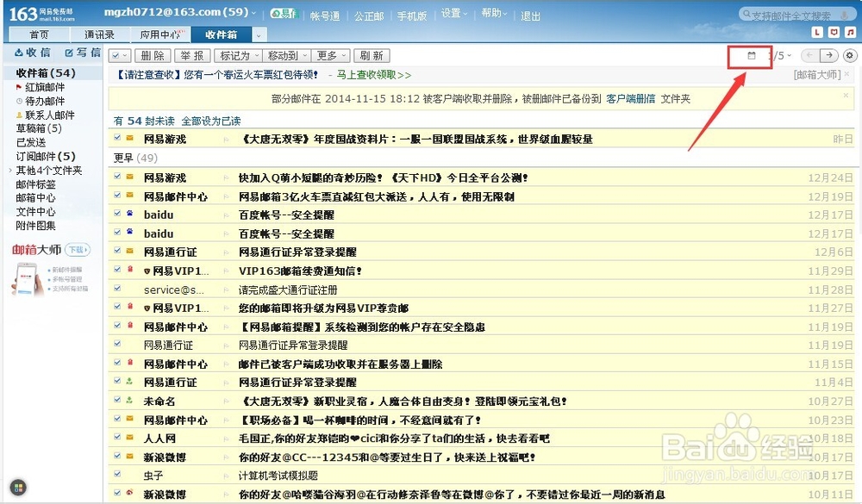Open the 标记为 mark-as dropdown
Screen dimensions: 862x504
(237, 54)
